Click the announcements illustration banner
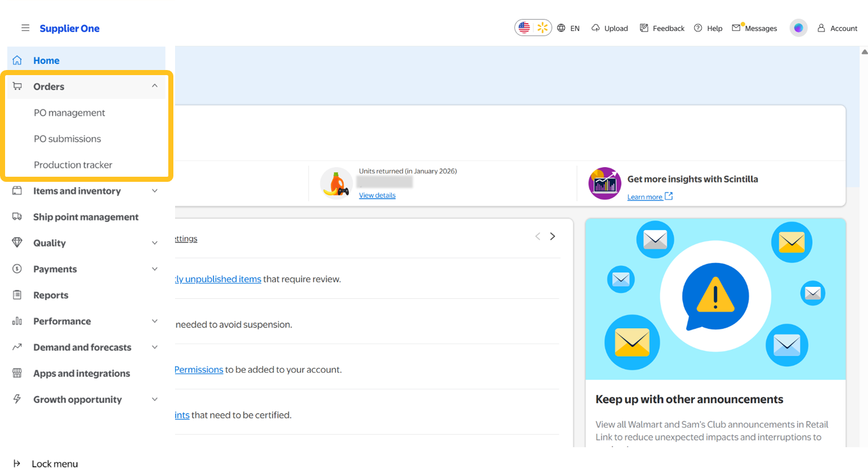This screenshot has width=868, height=476. 716,299
